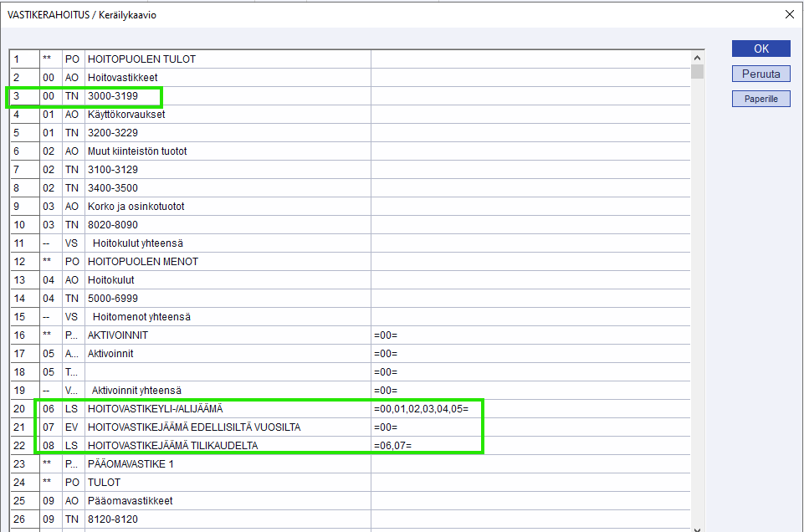Click formula cell =00,01,02,03,04,05=

point(428,409)
